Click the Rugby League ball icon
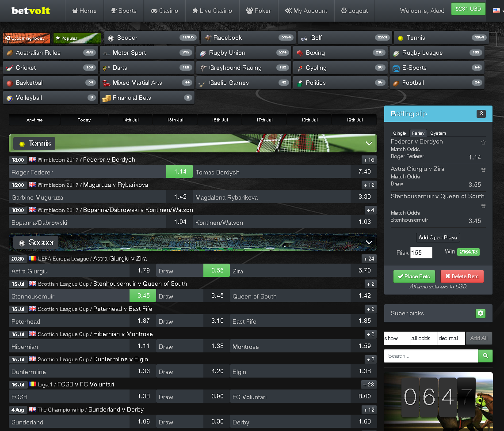This screenshot has width=504, height=431. 396,53
